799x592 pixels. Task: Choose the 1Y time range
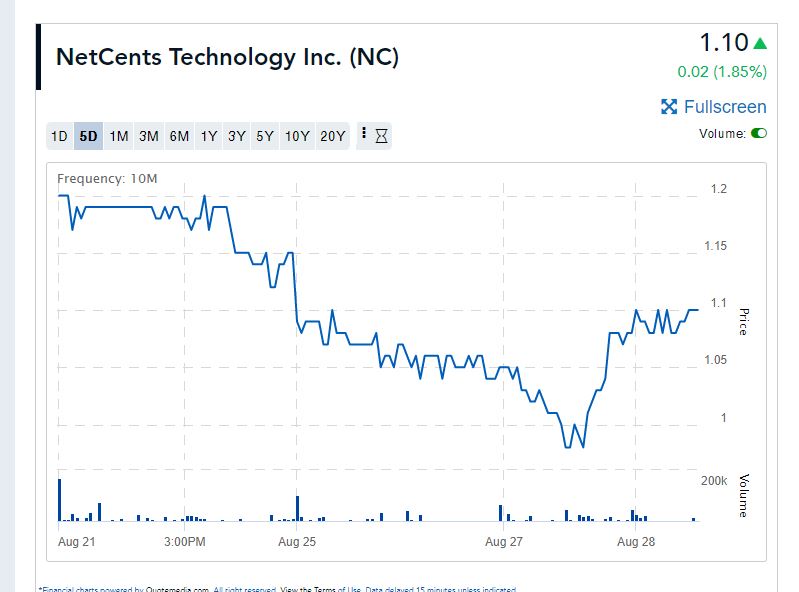point(208,136)
